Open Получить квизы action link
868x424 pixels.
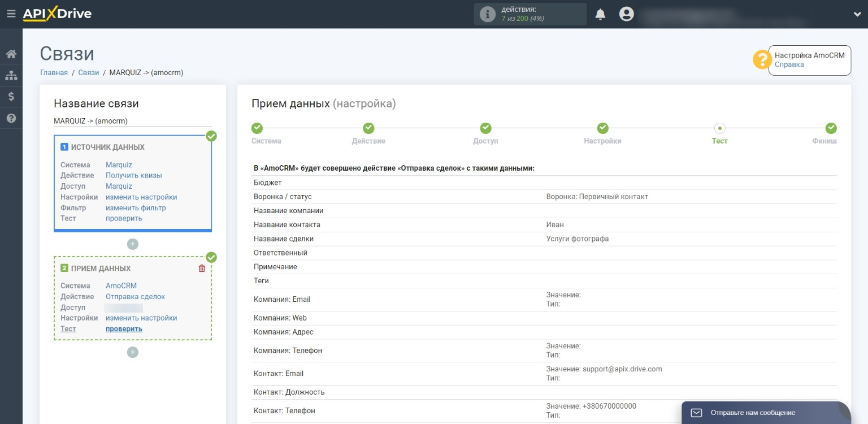134,175
